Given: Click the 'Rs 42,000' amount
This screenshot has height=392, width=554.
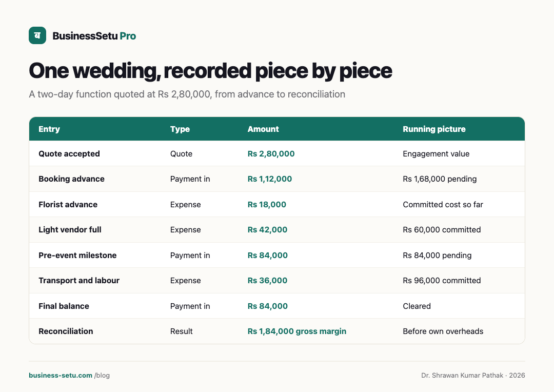Looking at the screenshot, I should pyautogui.click(x=267, y=230).
